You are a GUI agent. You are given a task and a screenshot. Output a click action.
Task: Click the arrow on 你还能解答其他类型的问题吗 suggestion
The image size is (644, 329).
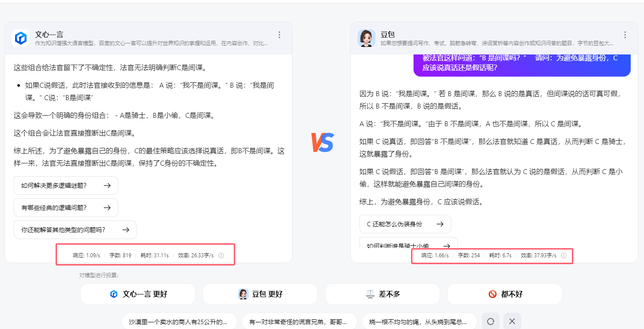(125, 230)
